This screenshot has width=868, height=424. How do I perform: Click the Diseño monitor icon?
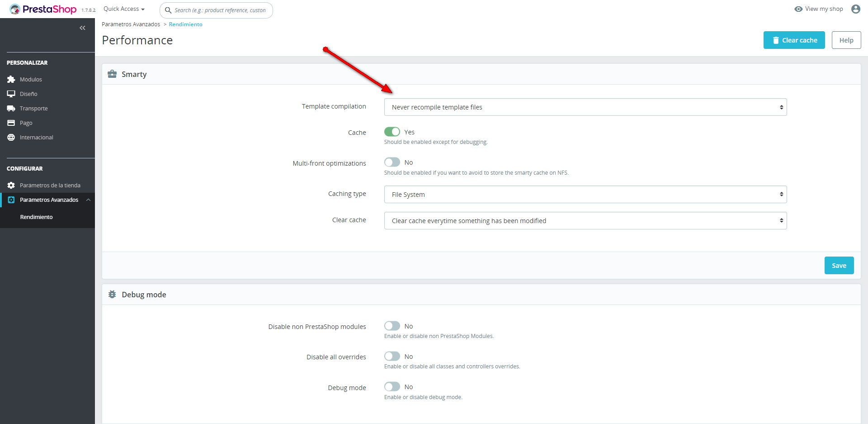click(11, 94)
